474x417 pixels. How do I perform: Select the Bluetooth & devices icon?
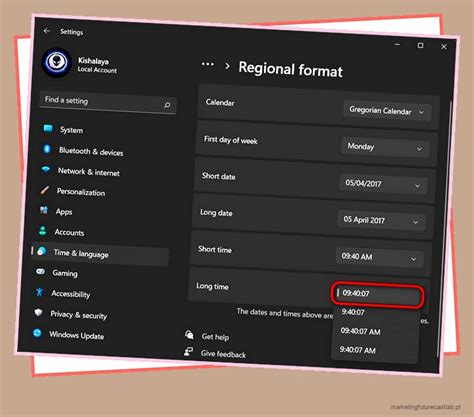click(x=47, y=149)
